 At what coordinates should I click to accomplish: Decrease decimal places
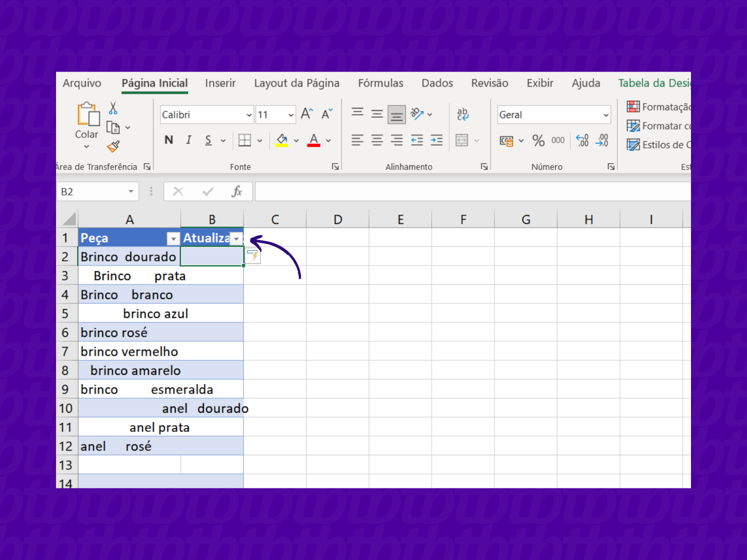point(602,141)
